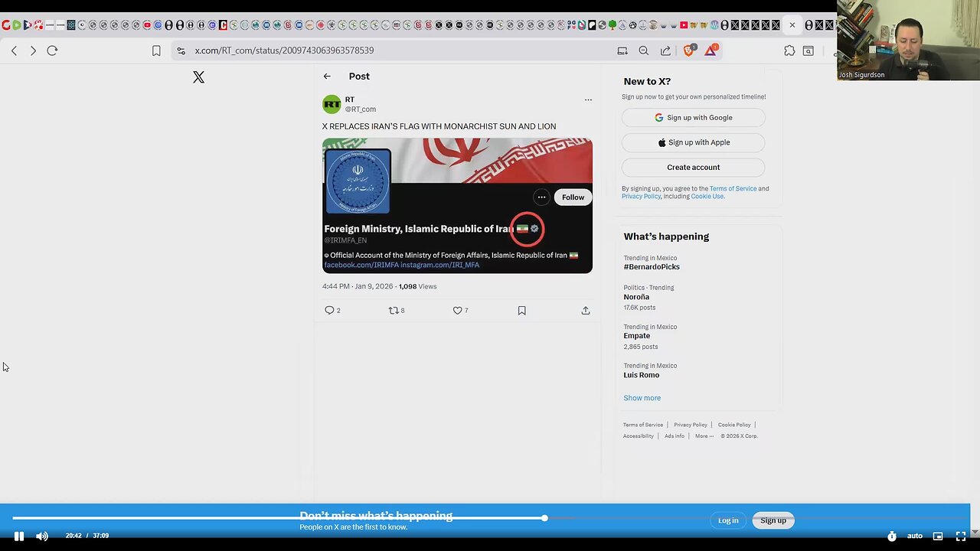980x551 pixels.
Task: Open Cookie Use link
Action: [707, 196]
